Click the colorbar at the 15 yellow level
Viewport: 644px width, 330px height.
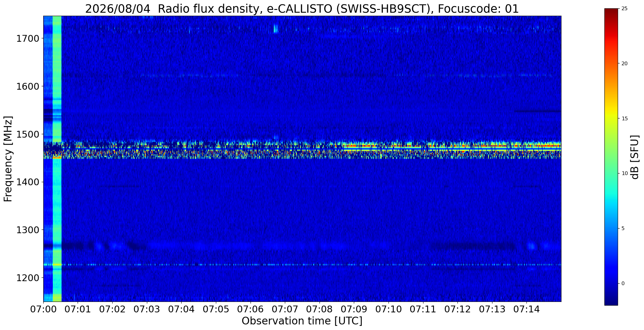pyautogui.click(x=611, y=118)
